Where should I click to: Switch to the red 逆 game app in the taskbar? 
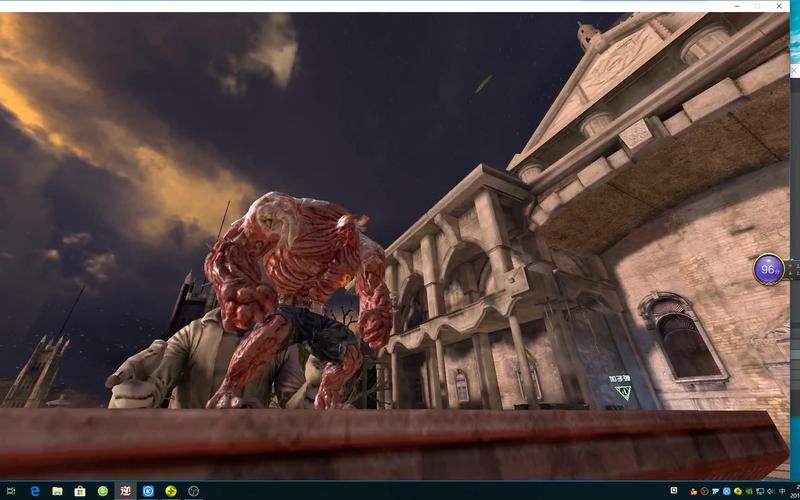[x=126, y=491]
